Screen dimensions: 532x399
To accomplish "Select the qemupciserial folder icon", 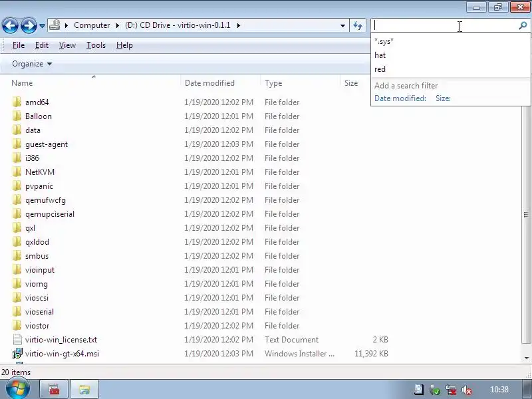I will [17, 213].
